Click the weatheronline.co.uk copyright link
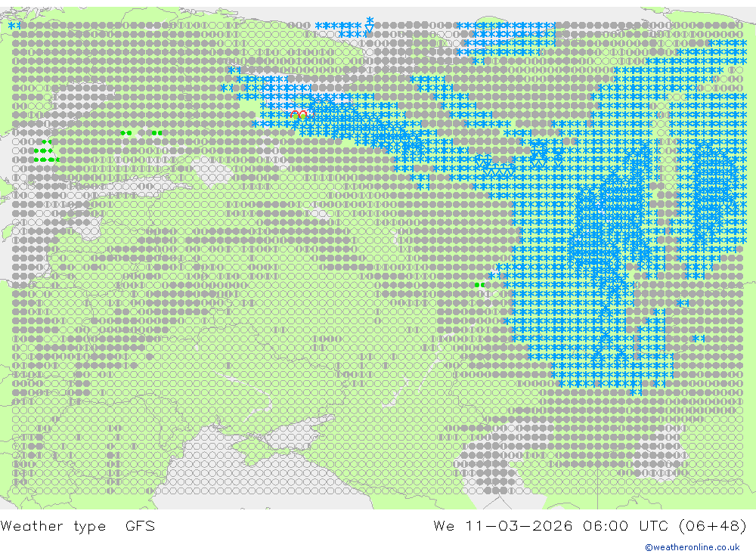Screen dimensions: 756x554 (x=692, y=547)
